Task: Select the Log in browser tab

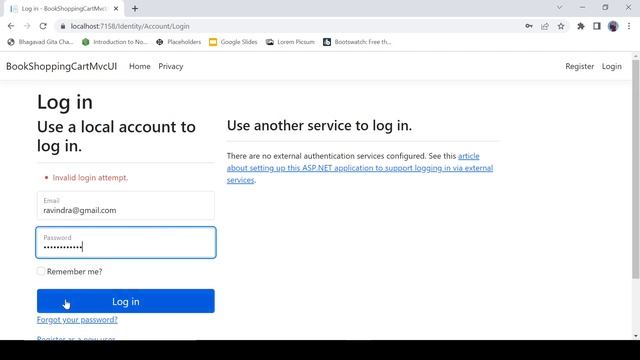Action: (63, 8)
